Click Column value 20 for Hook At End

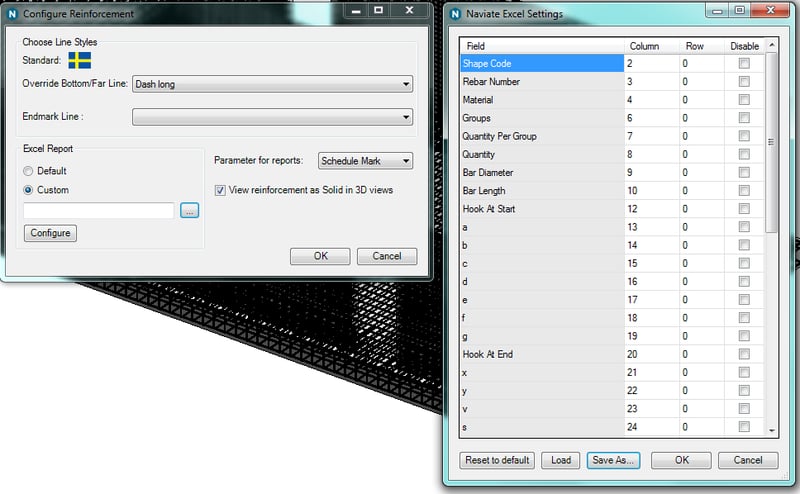click(652, 354)
